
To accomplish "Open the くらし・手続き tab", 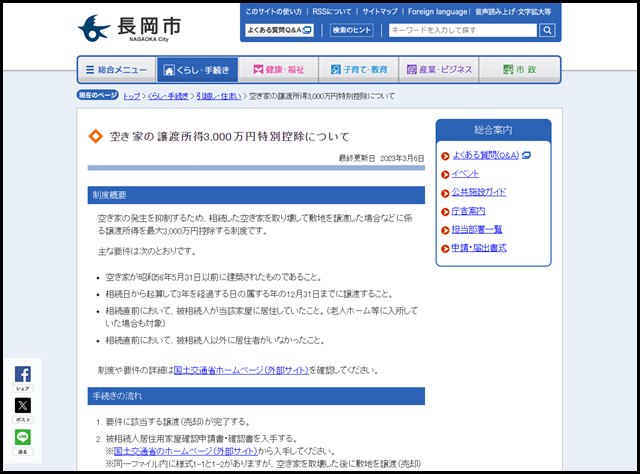I will click(x=197, y=70).
